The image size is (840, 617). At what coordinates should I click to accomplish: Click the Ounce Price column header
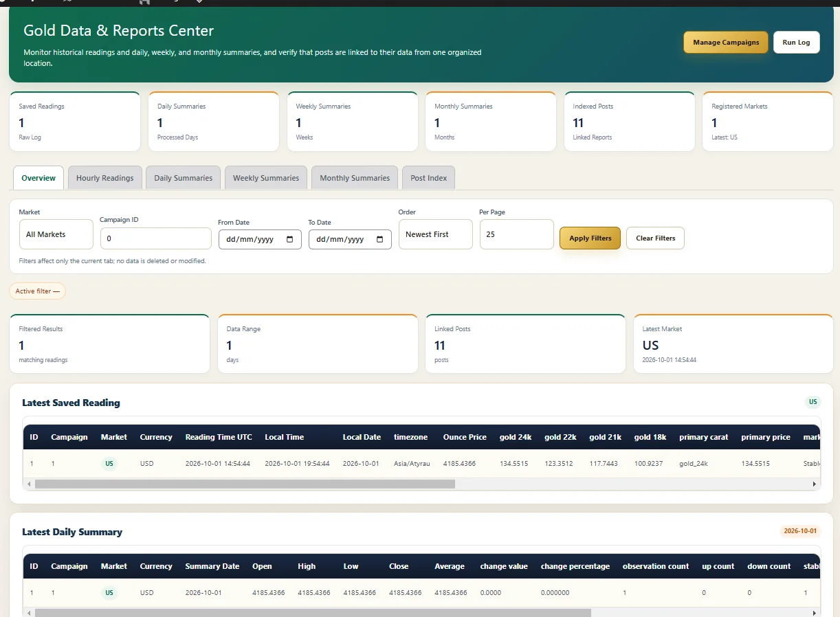pos(465,437)
